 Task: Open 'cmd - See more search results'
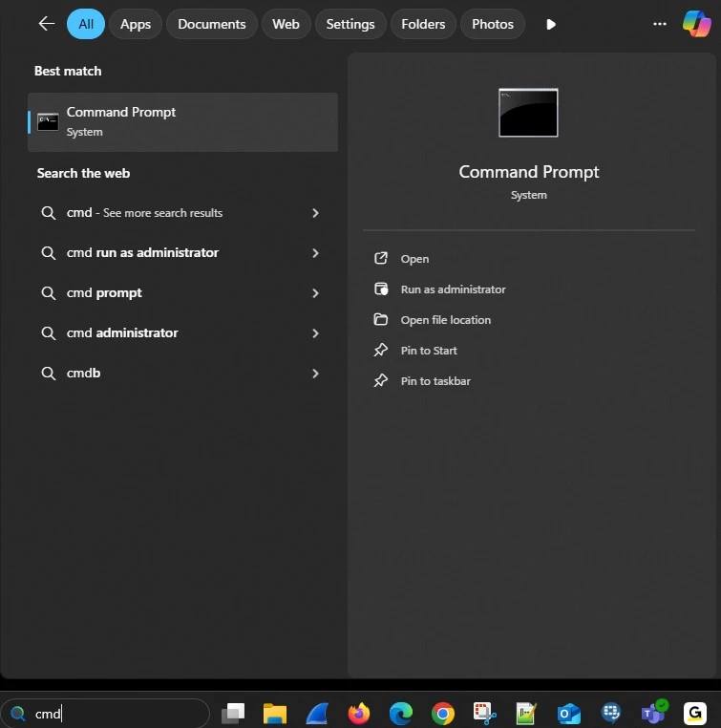[x=182, y=213]
